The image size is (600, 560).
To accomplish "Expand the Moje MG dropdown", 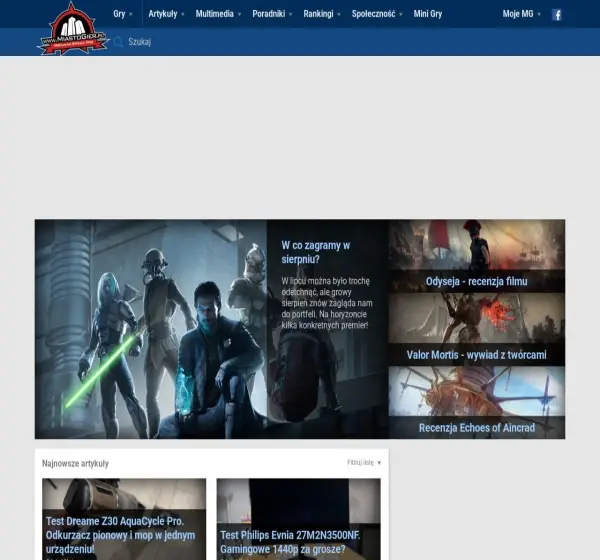I will (x=522, y=14).
